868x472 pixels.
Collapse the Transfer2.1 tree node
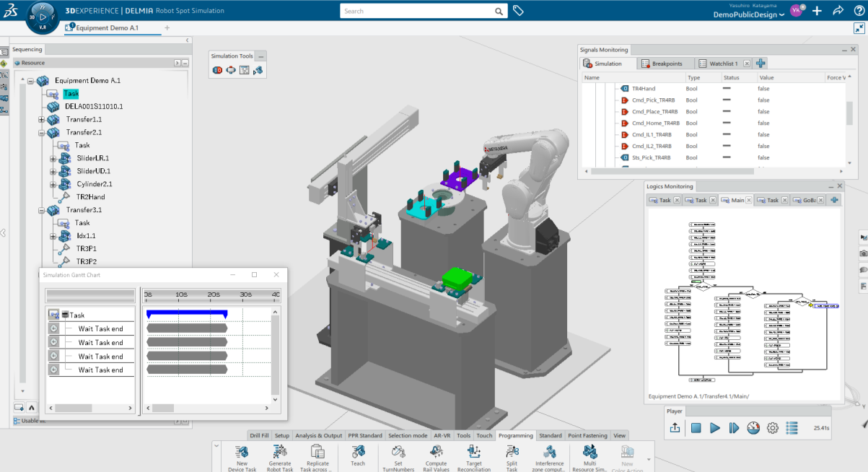[42, 133]
